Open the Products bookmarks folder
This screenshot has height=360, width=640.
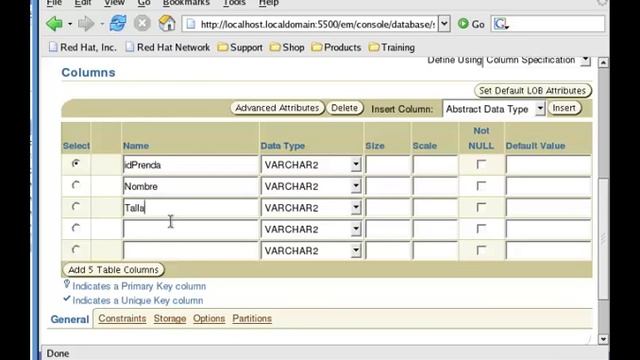point(336,47)
